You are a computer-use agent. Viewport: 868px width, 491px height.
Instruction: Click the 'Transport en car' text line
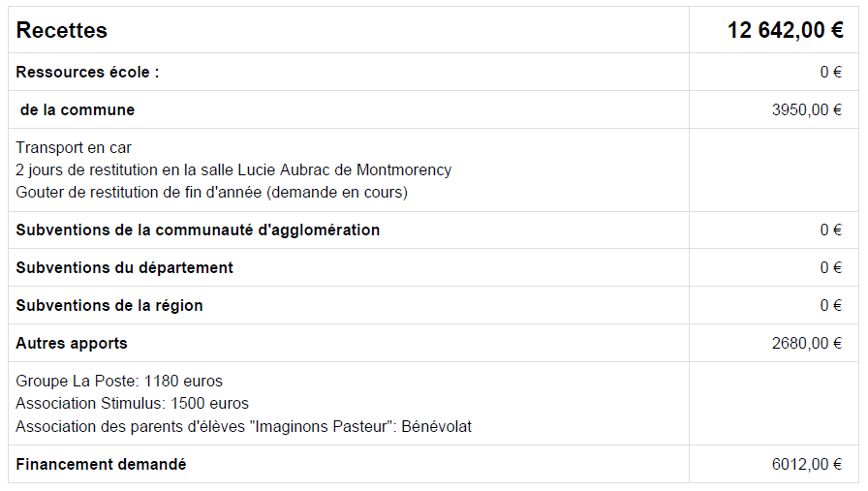point(74,148)
